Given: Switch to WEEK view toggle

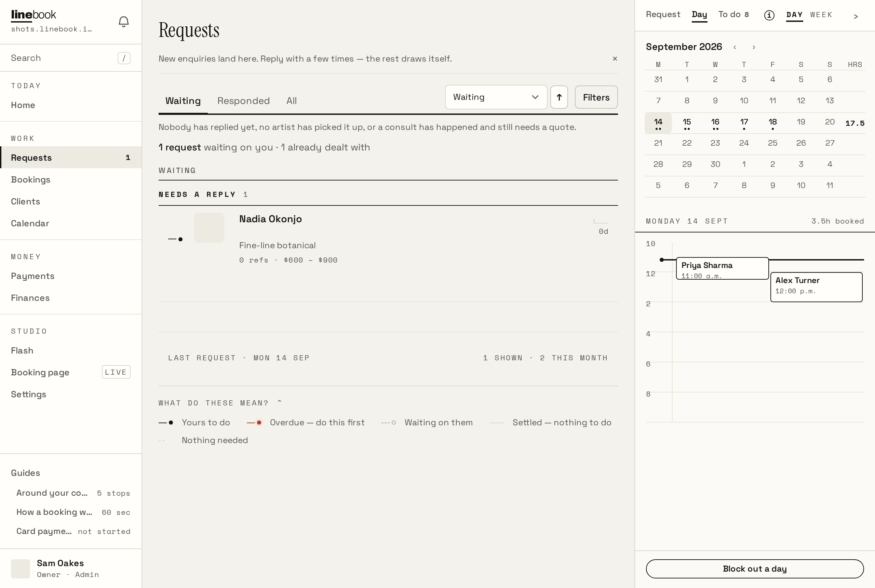Looking at the screenshot, I should point(821,15).
